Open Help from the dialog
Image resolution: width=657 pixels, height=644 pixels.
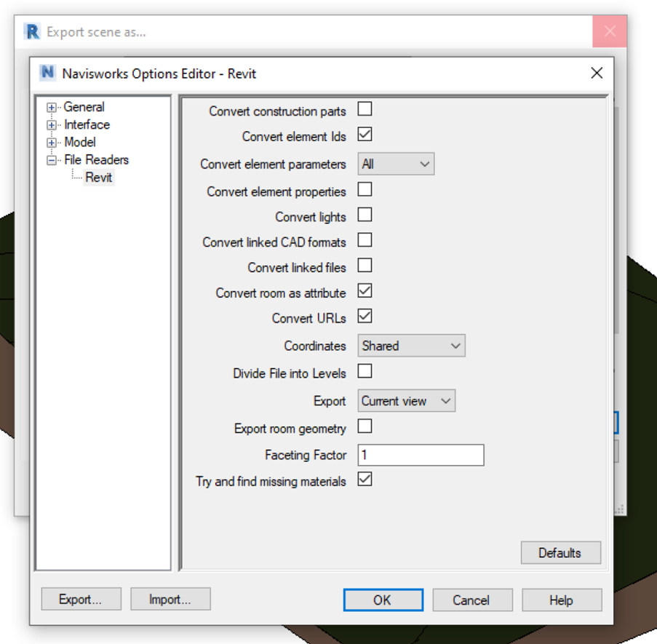click(x=562, y=600)
